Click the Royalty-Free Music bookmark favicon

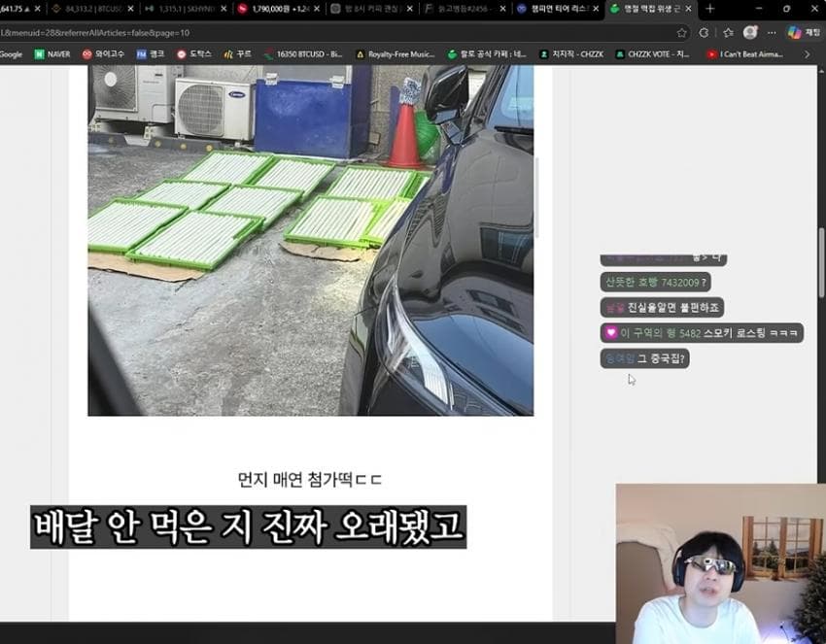361,54
